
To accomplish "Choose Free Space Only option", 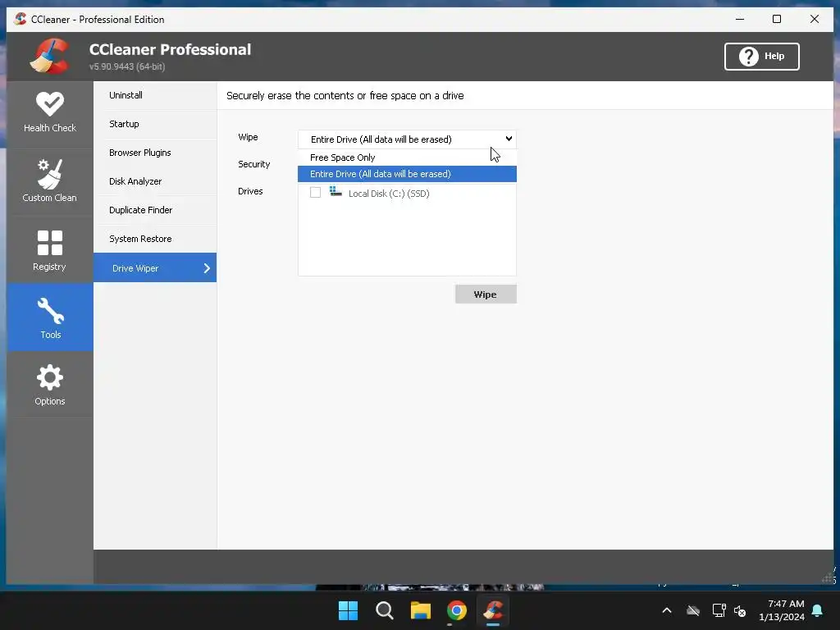I will click(x=407, y=157).
